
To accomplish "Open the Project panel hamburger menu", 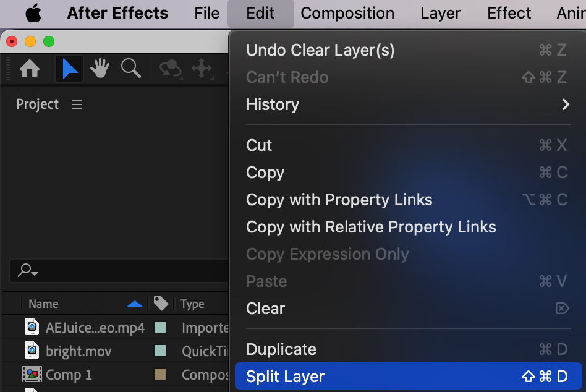I will coord(77,104).
